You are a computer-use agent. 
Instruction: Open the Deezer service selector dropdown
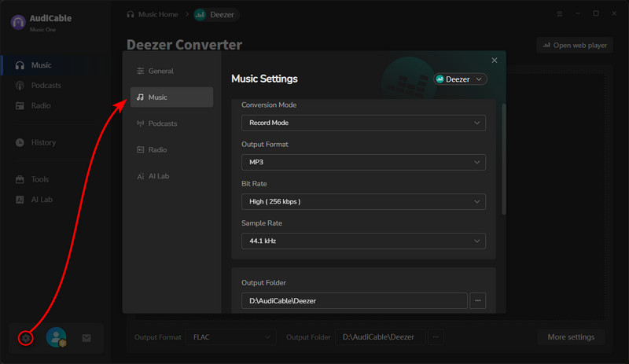[460, 79]
